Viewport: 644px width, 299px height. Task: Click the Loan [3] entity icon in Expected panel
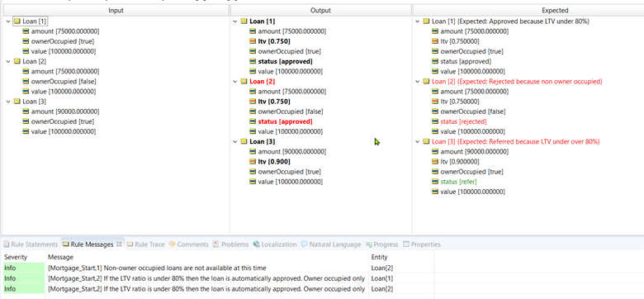click(426, 142)
